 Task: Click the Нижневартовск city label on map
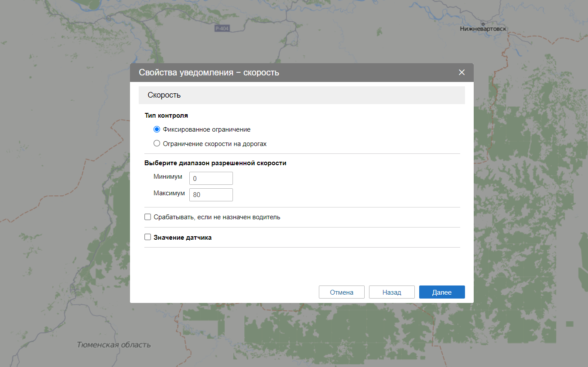click(483, 29)
